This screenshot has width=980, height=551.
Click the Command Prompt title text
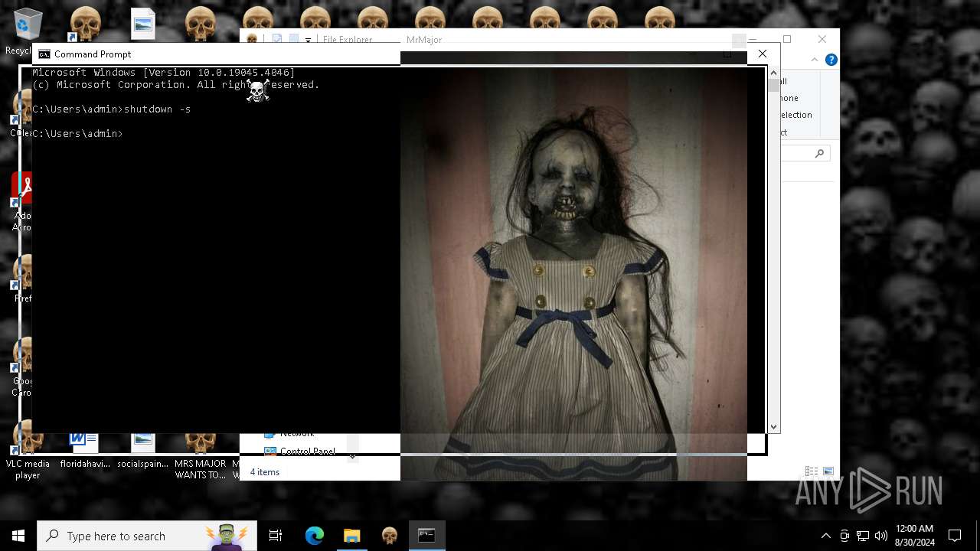pyautogui.click(x=93, y=54)
